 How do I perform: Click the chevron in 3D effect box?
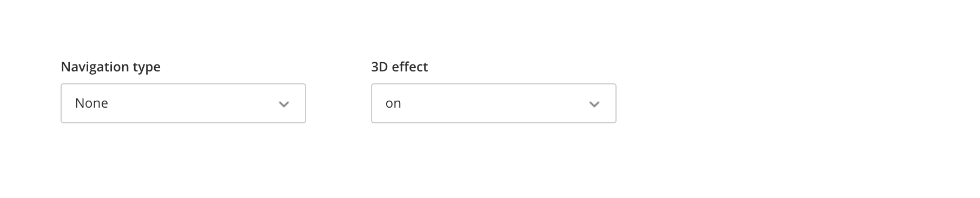594,104
